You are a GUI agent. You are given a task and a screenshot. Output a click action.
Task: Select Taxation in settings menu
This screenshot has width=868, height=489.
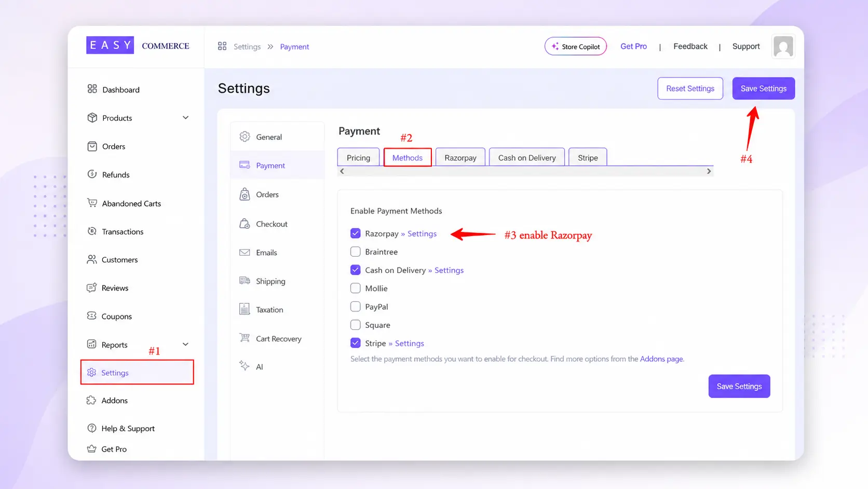(277, 309)
